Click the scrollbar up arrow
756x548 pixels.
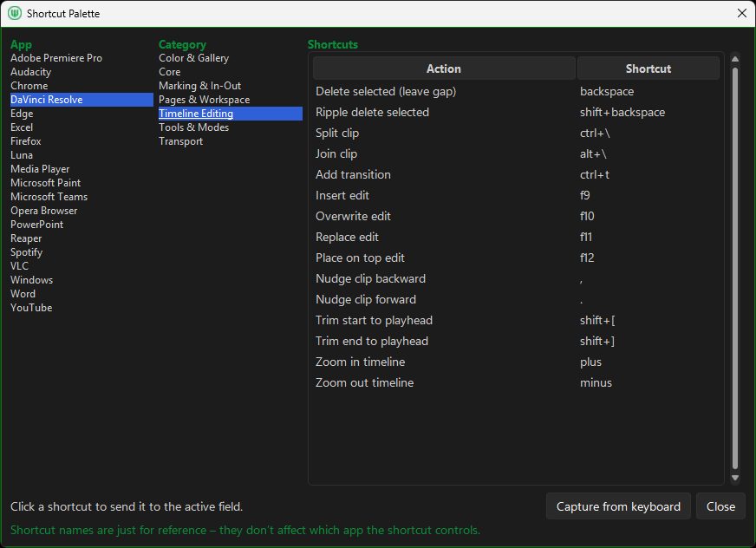pyautogui.click(x=735, y=60)
